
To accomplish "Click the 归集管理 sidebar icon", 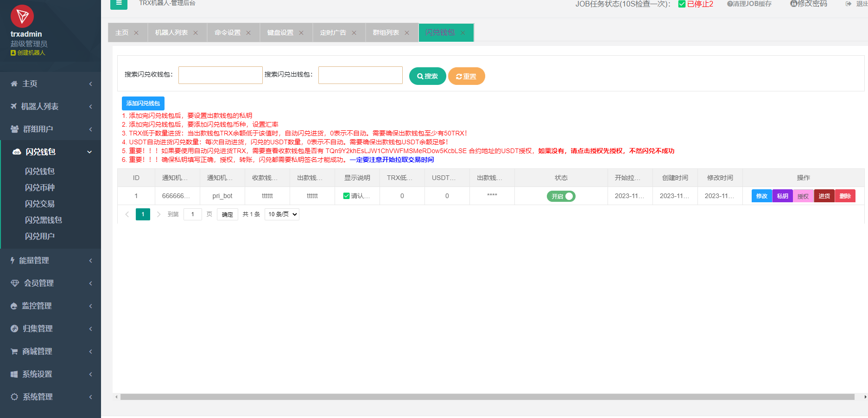I will 14,328.
